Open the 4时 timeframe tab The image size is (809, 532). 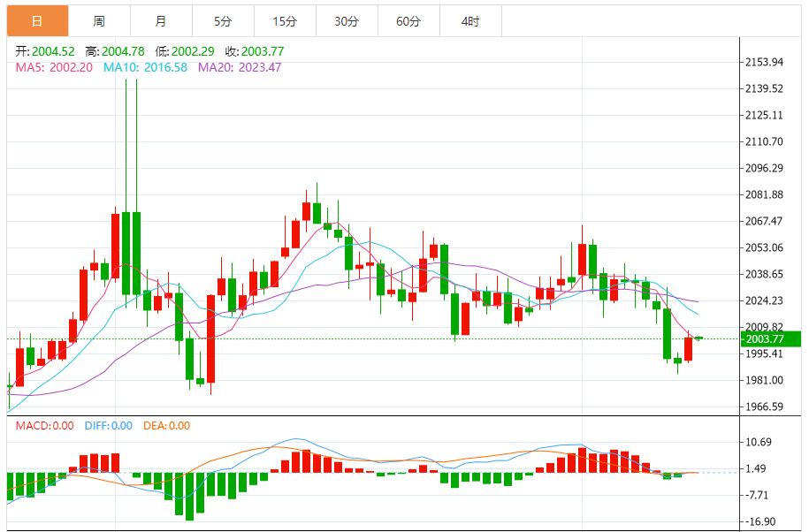470,21
